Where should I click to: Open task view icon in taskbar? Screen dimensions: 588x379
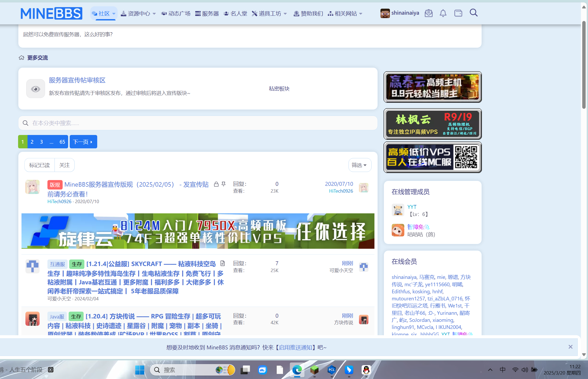click(x=245, y=370)
